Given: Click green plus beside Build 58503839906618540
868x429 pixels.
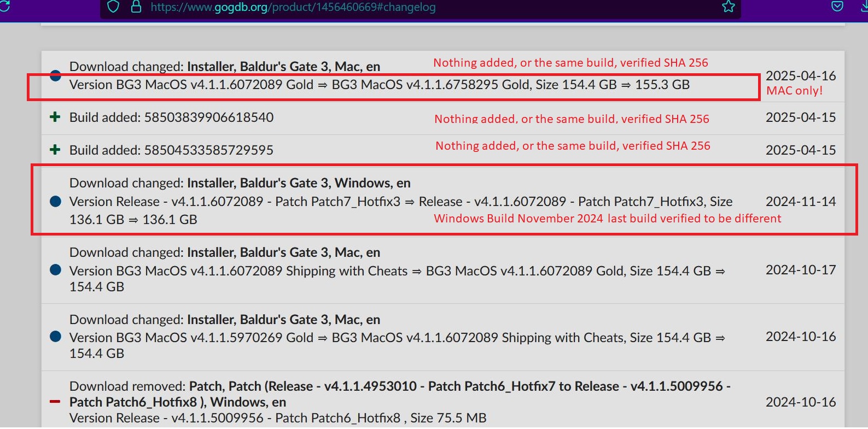Looking at the screenshot, I should click(x=55, y=117).
